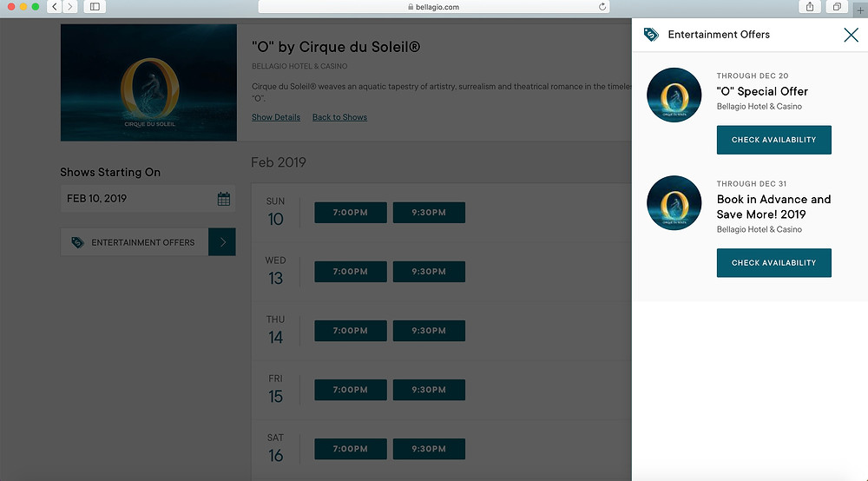
Task: Check availability for "O" Special Offer
Action: pos(774,140)
